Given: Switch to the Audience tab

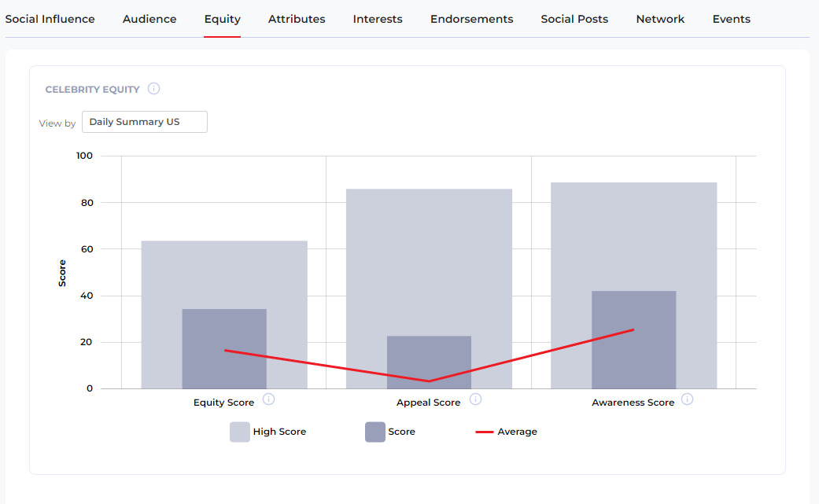Looking at the screenshot, I should tap(149, 19).
